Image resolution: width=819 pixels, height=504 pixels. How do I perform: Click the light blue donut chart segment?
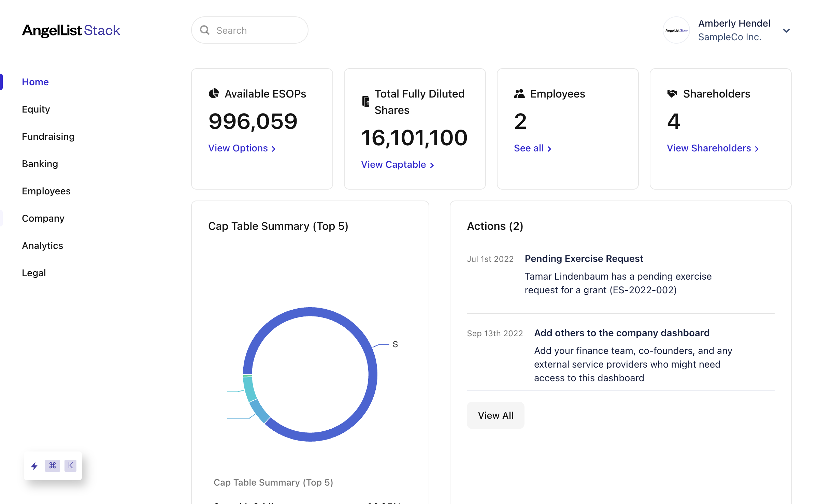(259, 411)
